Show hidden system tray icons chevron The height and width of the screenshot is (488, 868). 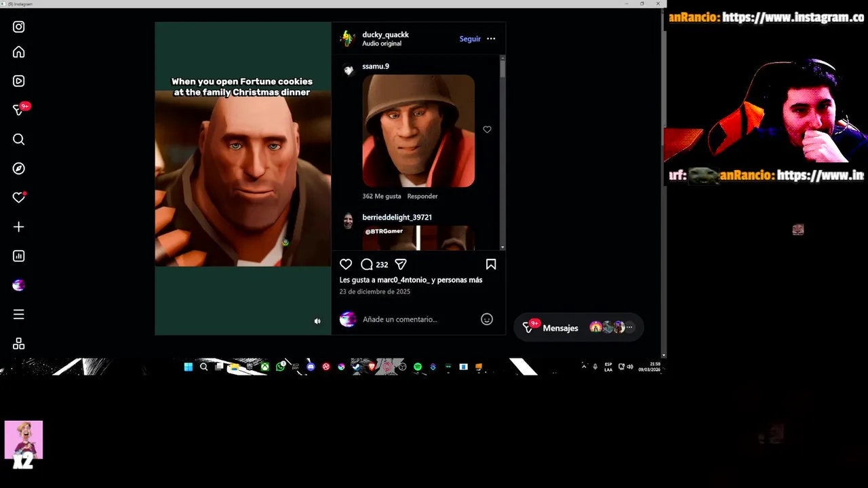(x=584, y=367)
